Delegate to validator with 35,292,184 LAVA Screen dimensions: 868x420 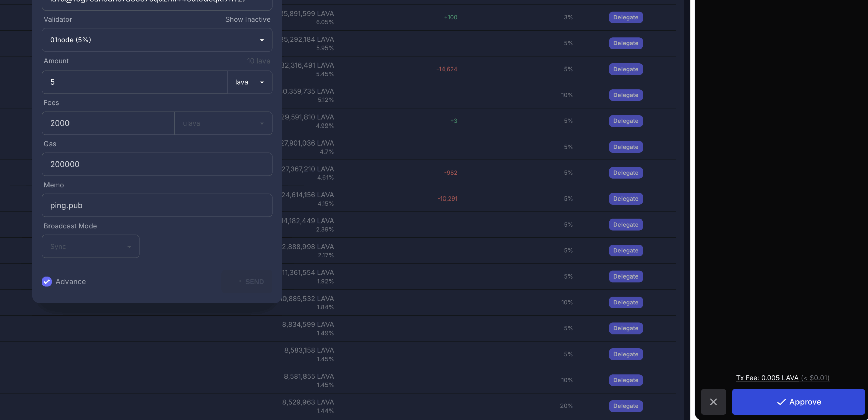(x=626, y=43)
